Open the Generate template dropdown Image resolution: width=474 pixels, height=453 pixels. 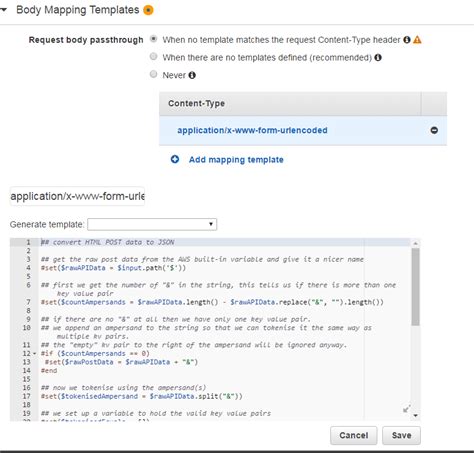[152, 224]
